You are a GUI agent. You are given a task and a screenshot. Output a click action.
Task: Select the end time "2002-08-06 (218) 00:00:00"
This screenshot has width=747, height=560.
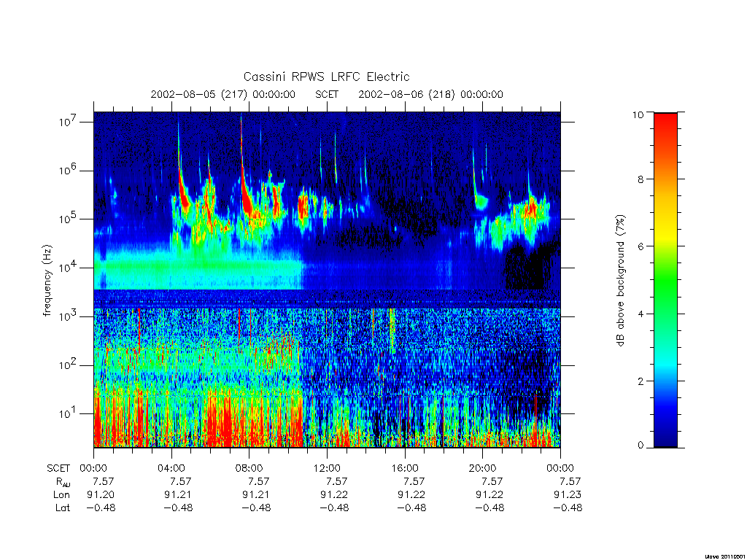(x=430, y=94)
